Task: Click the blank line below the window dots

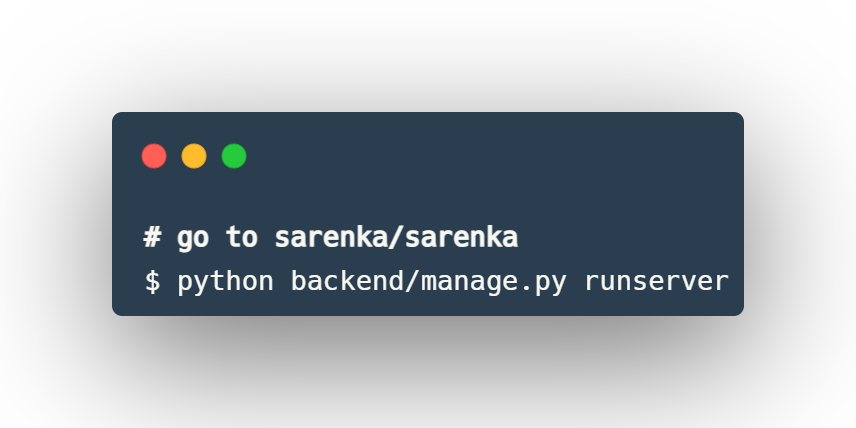Action: (x=430, y=198)
